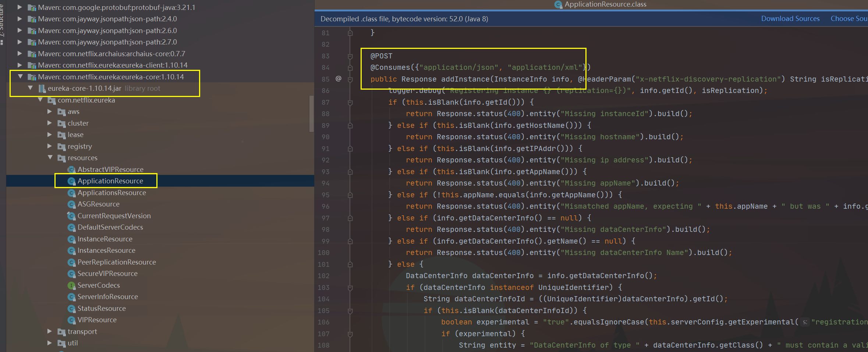The width and height of the screenshot is (868, 352).
Task: Fold the isBlank if block at line 105
Action: [x=350, y=311]
